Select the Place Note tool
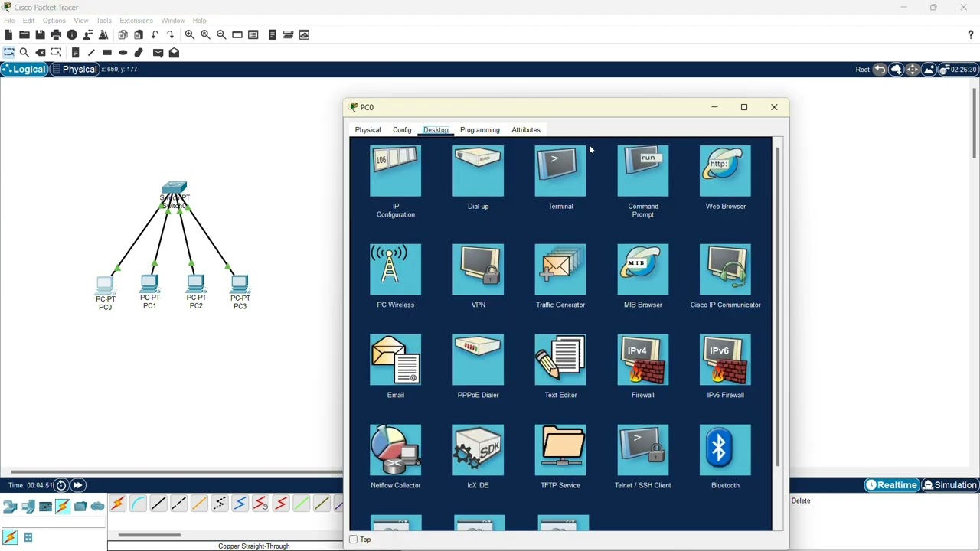 (75, 52)
